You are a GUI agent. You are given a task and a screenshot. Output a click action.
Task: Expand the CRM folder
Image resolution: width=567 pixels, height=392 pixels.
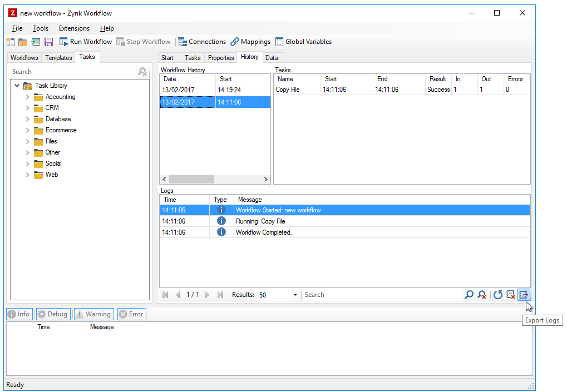27,108
